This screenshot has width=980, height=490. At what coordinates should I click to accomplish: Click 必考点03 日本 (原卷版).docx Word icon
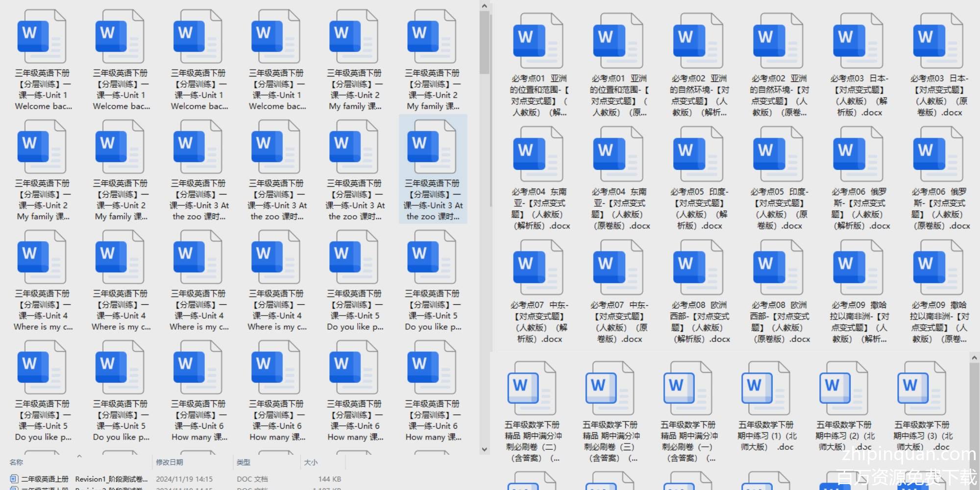tap(938, 42)
